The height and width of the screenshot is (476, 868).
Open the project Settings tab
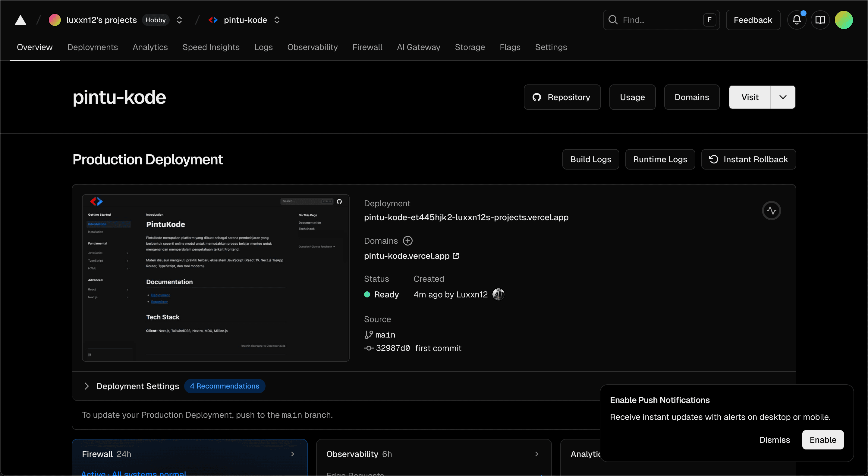point(551,47)
